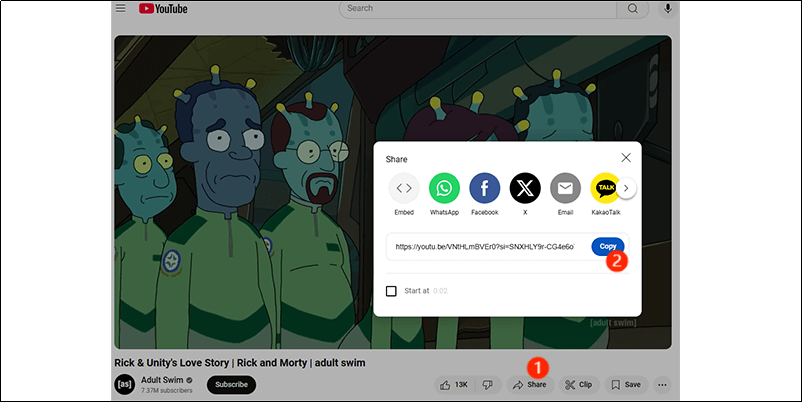Activate voice search microphone

click(x=667, y=9)
